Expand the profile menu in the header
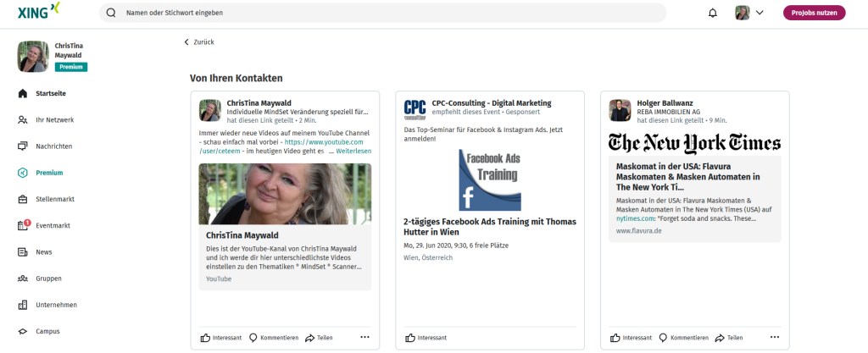This screenshot has width=868, height=353. tap(749, 13)
